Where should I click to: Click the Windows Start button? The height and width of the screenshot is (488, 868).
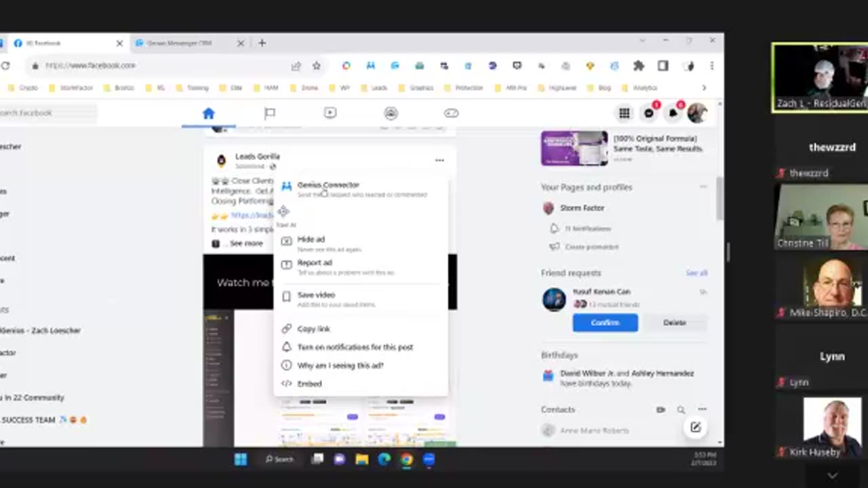coord(241,460)
